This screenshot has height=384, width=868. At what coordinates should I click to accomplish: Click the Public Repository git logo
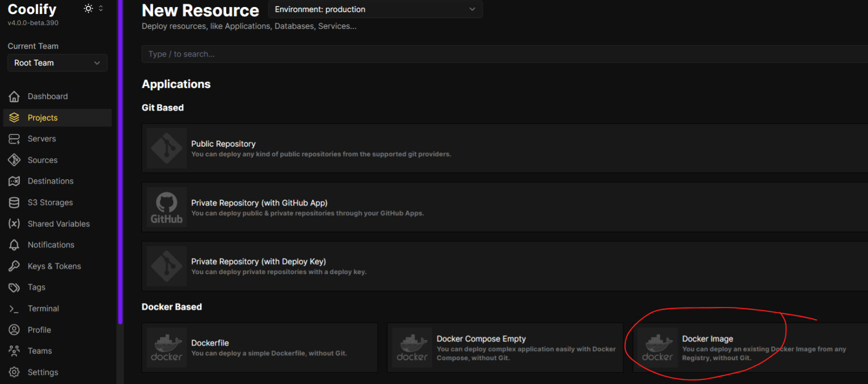167,148
